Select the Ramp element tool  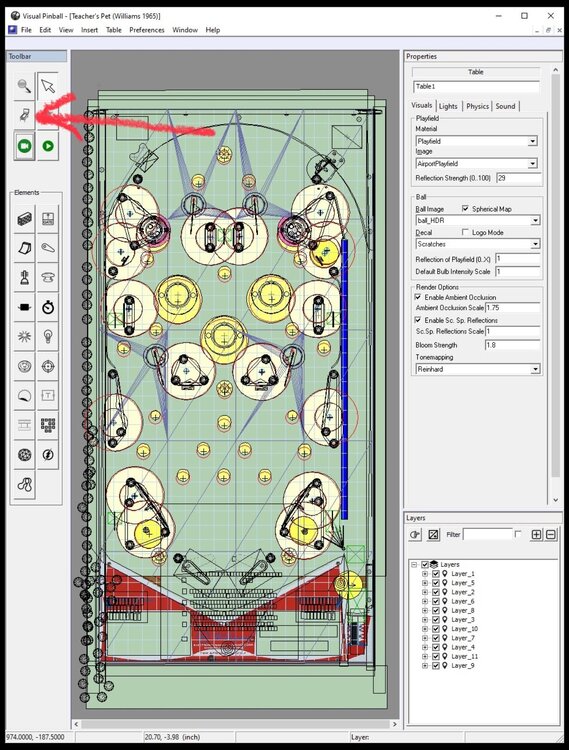click(x=24, y=248)
